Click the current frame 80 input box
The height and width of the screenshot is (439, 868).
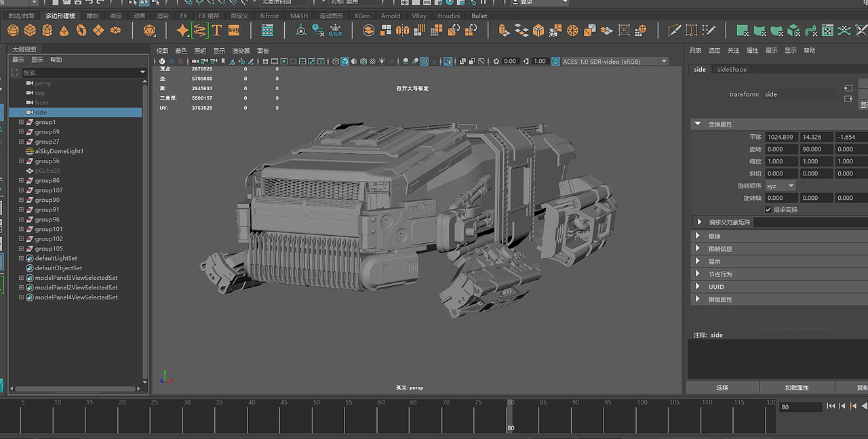(800, 407)
